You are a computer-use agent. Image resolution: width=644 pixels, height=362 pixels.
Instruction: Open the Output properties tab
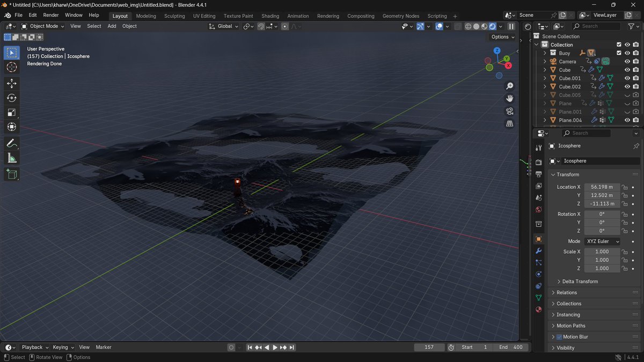click(539, 174)
